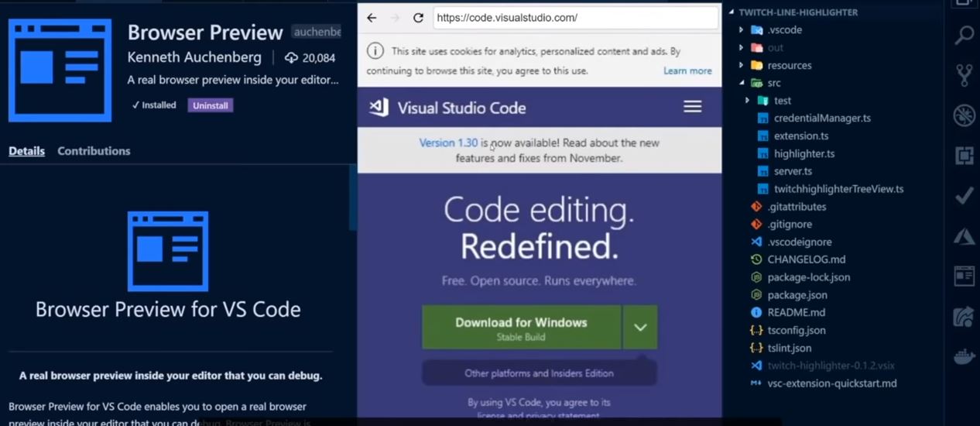The height and width of the screenshot is (426, 980).
Task: Open the Source Control view icon
Action: pyautogui.click(x=964, y=75)
